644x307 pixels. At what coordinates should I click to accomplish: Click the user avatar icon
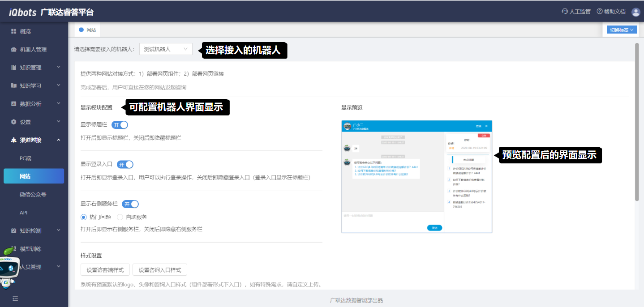pyautogui.click(x=635, y=12)
